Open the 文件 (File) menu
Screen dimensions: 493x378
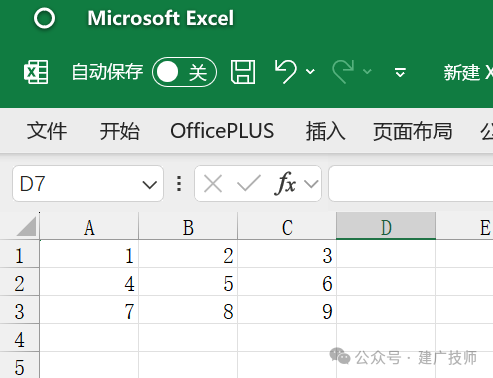[x=47, y=131]
